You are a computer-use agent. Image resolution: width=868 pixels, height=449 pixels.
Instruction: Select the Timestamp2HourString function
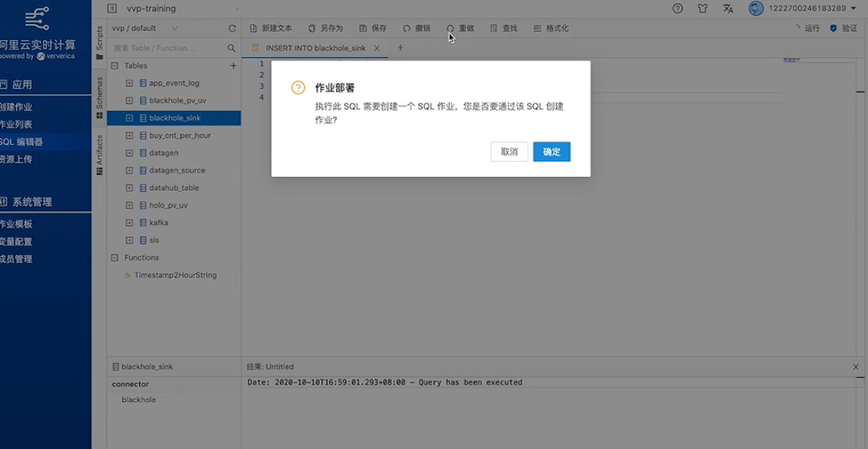click(175, 275)
